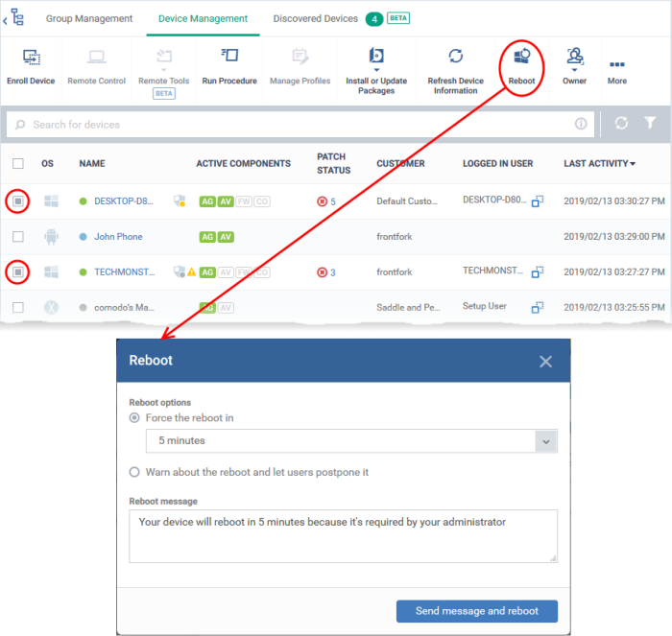Click the Enroll Device toolbar icon
The width and height of the screenshot is (672, 636).
click(x=32, y=57)
